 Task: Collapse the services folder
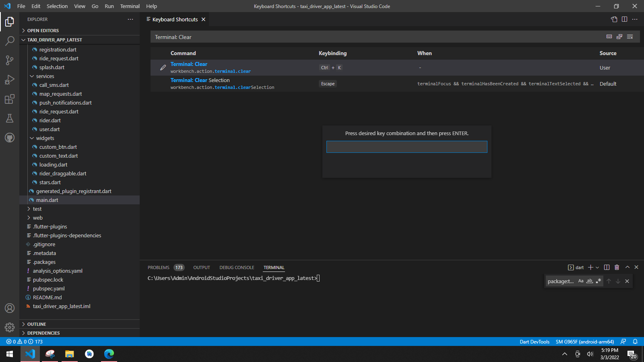32,76
